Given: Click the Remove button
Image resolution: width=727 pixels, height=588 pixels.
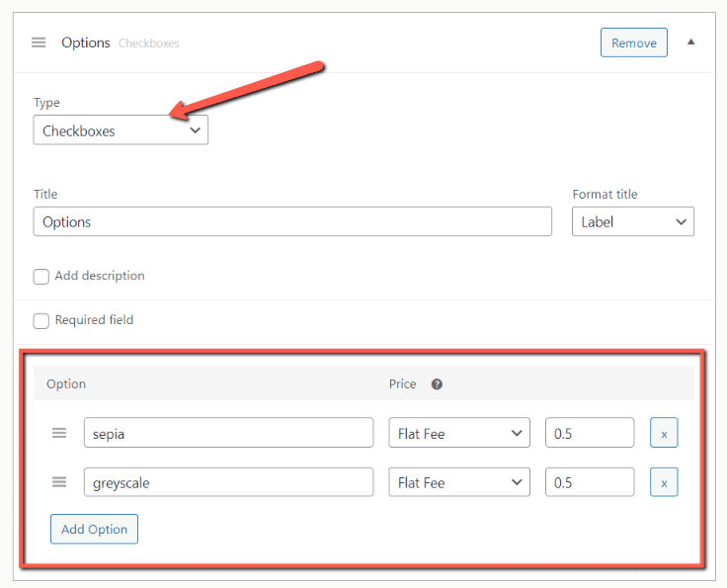Looking at the screenshot, I should [x=634, y=42].
